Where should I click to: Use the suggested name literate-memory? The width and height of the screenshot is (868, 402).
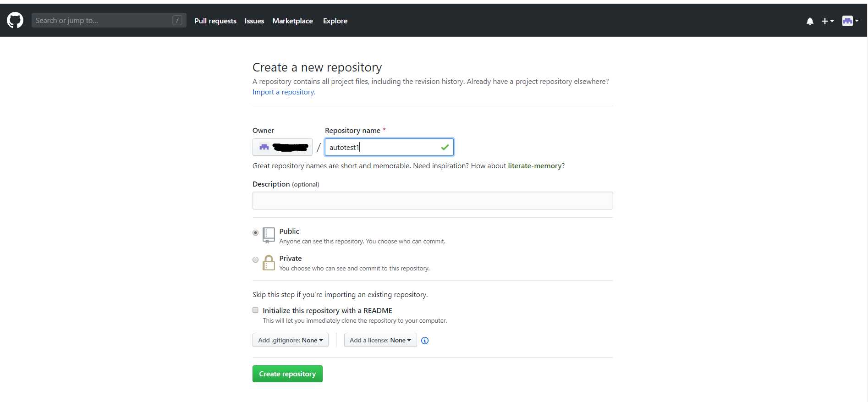coord(535,165)
